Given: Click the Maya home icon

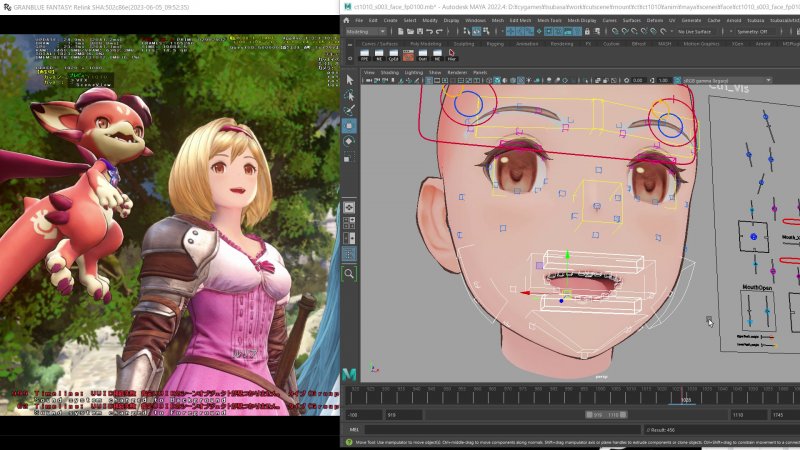Looking at the screenshot, I should pos(346,20).
